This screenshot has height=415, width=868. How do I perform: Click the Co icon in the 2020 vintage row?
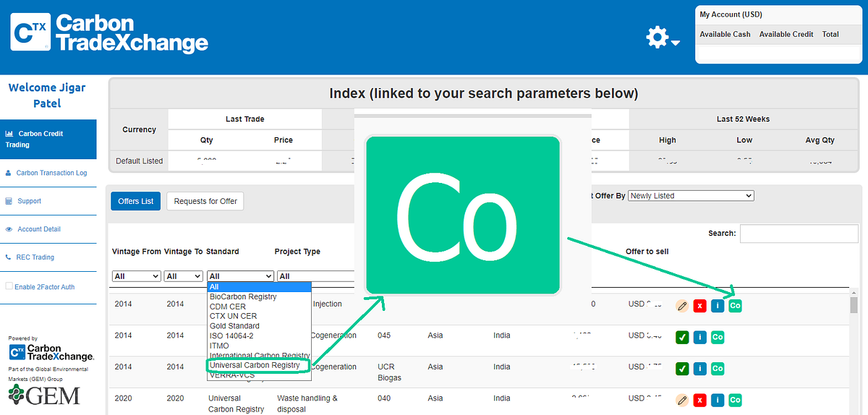(735, 400)
